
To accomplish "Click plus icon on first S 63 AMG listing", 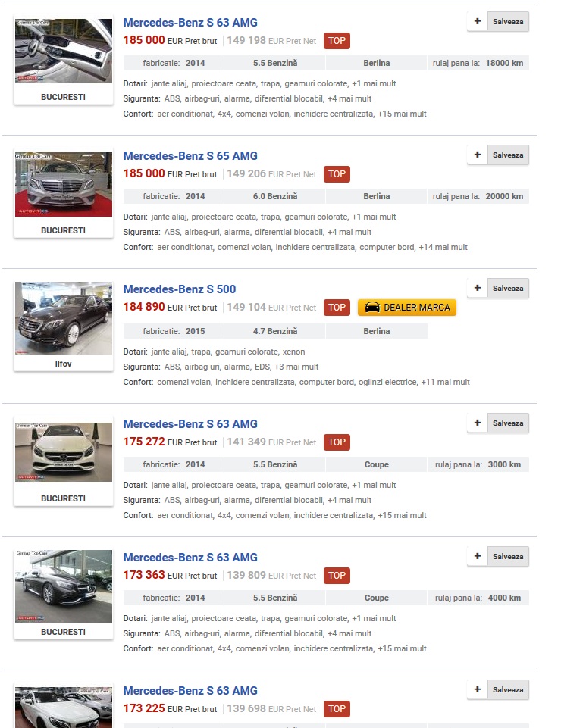I will [478, 21].
